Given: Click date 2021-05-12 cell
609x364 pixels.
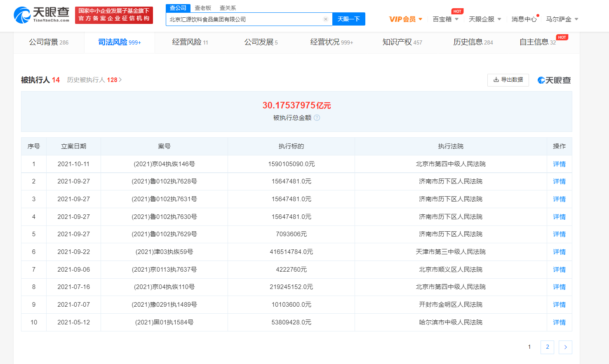Looking at the screenshot, I should tap(73, 322).
